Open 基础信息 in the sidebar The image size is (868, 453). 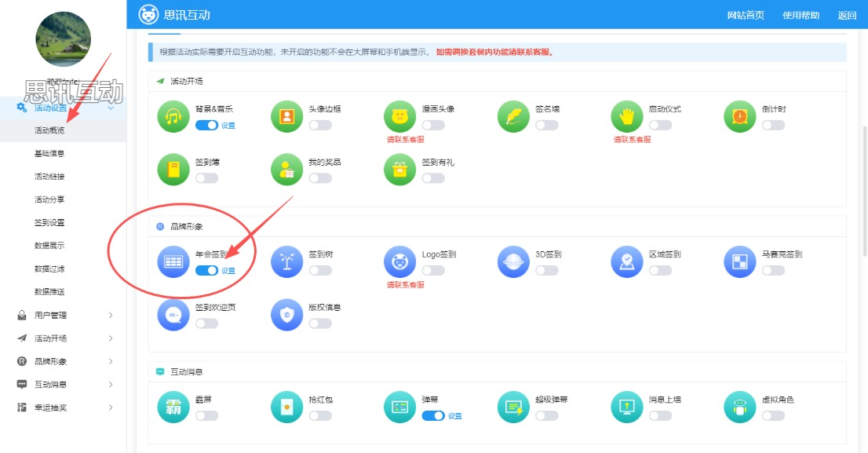[x=49, y=154]
